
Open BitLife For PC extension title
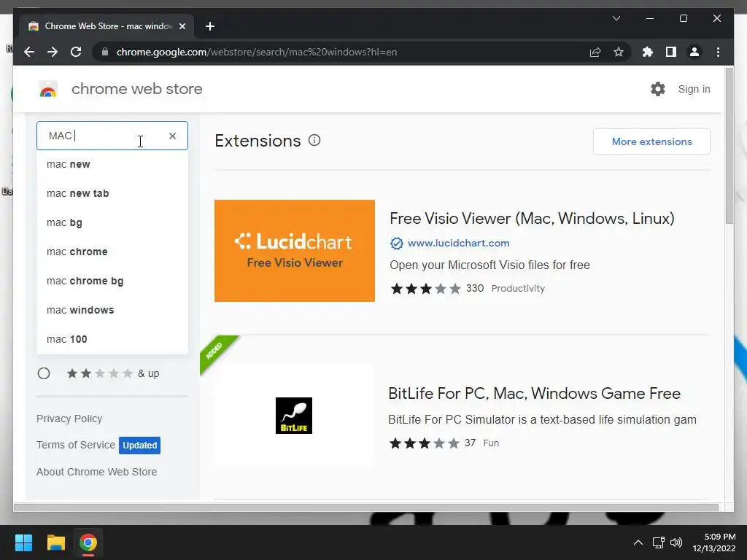point(534,393)
